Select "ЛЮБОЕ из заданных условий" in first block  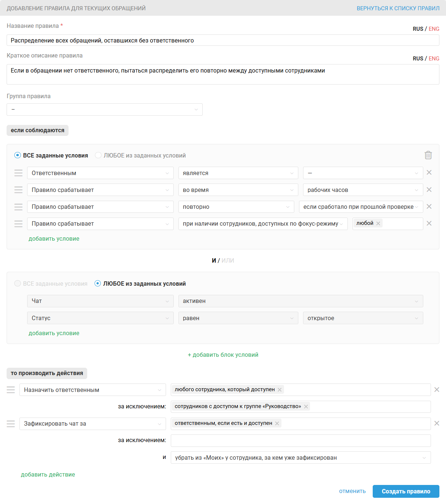[x=98, y=155]
